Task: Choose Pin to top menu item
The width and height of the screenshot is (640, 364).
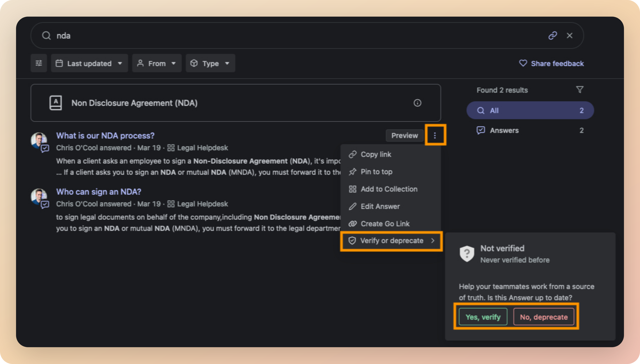Action: 376,172
